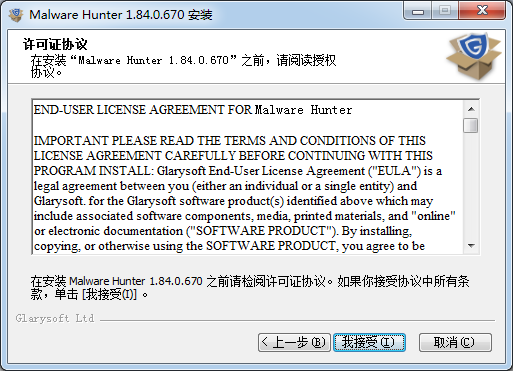Click the Glarysoft shield box logo

tap(474, 56)
